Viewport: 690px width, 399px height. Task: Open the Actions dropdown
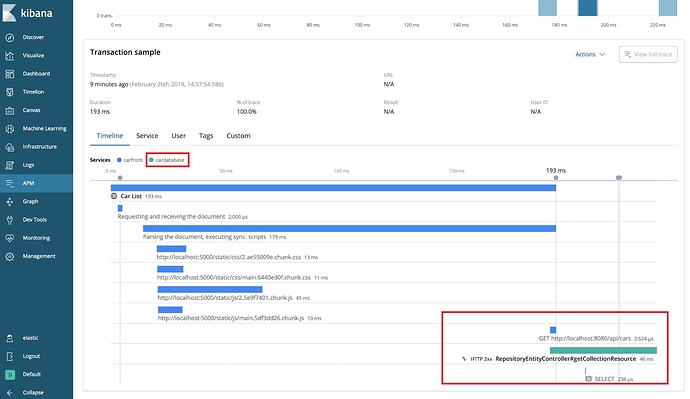(590, 55)
